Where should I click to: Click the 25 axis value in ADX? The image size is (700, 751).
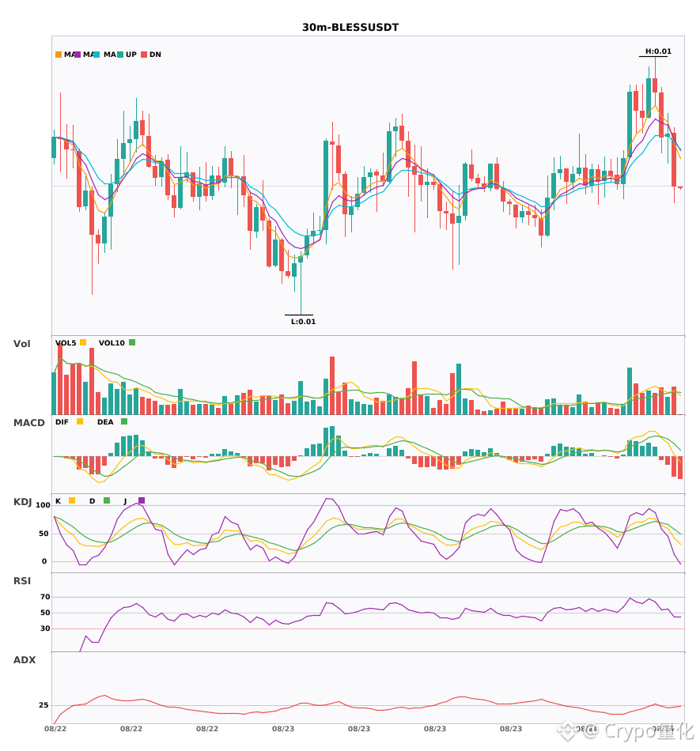(44, 705)
